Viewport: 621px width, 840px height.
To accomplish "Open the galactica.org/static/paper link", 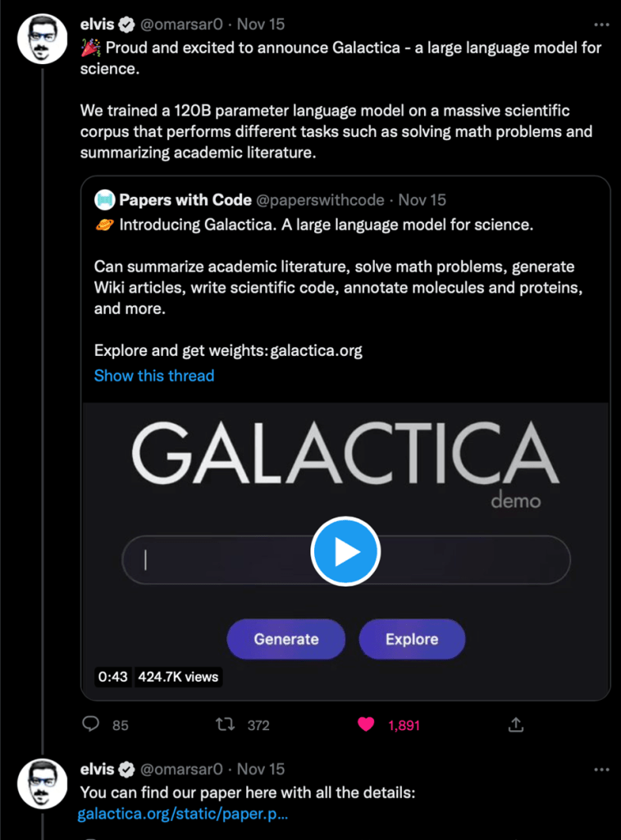I will 183,815.
